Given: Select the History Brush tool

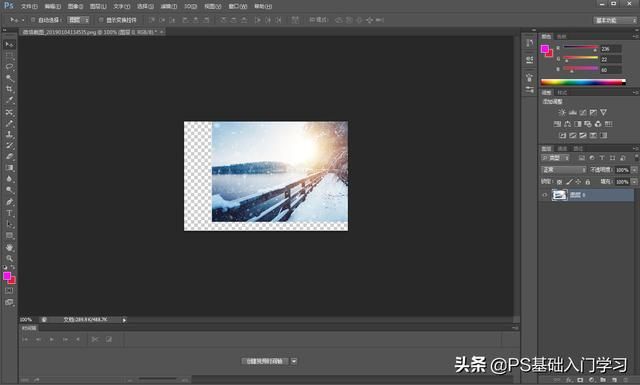Looking at the screenshot, I should [x=9, y=145].
